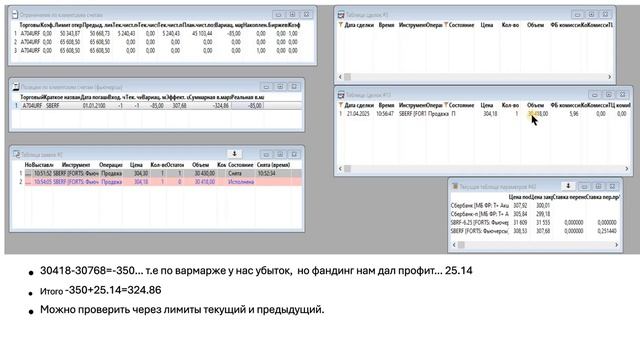Click the title icon of Таблица заявок window
This screenshot has width=640, height=360.
point(16,154)
